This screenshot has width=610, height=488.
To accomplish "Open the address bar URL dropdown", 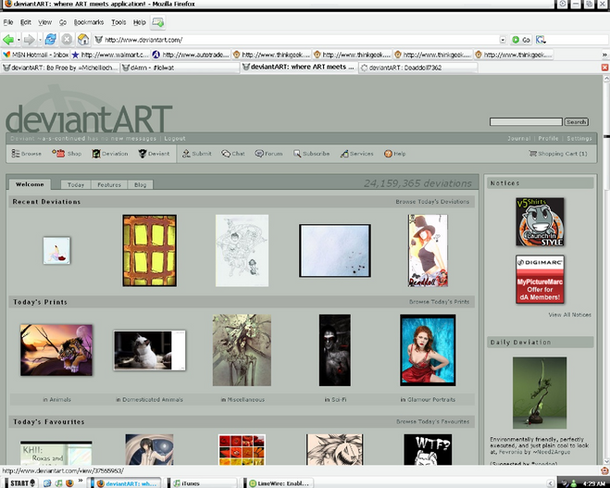I will (502, 39).
